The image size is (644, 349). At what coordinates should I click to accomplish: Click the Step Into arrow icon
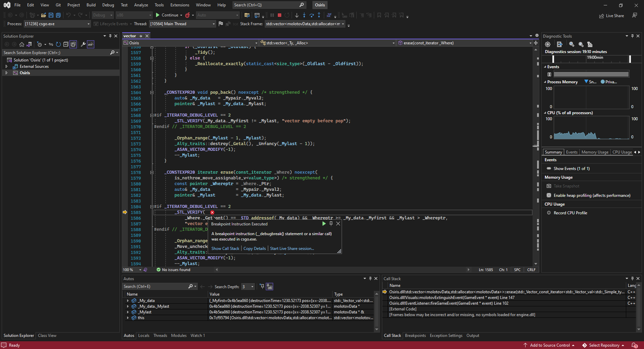coord(304,15)
